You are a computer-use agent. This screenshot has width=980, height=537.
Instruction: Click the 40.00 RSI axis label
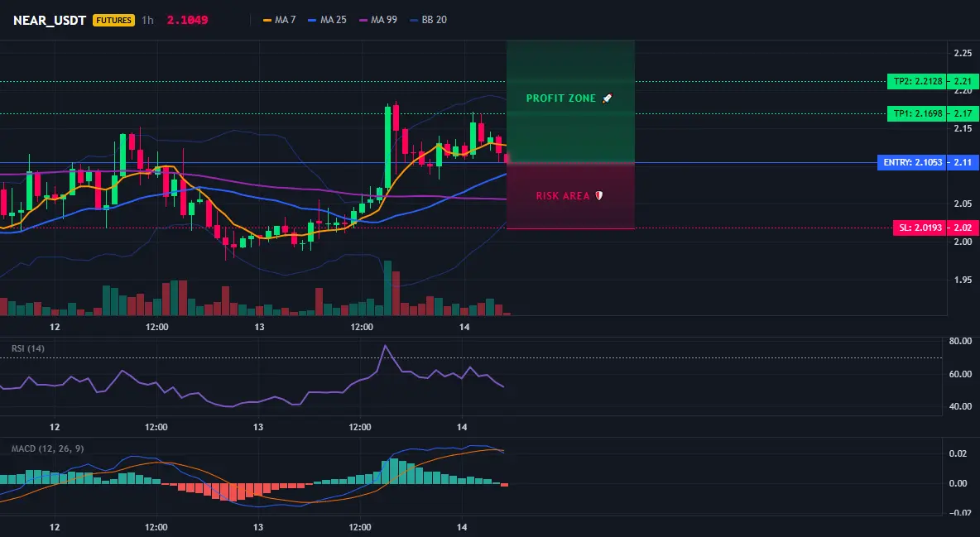tap(960, 406)
